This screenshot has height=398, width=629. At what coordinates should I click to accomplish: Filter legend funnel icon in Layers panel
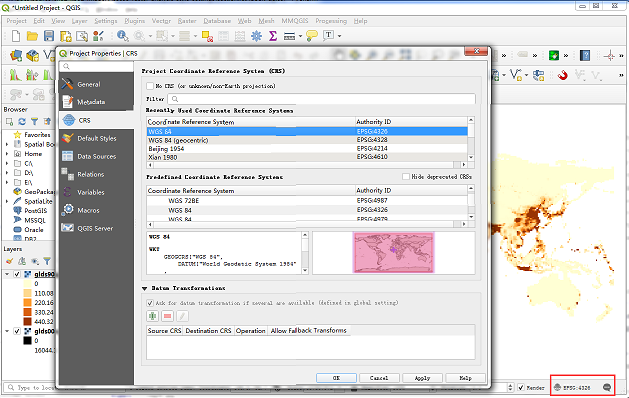(47, 261)
